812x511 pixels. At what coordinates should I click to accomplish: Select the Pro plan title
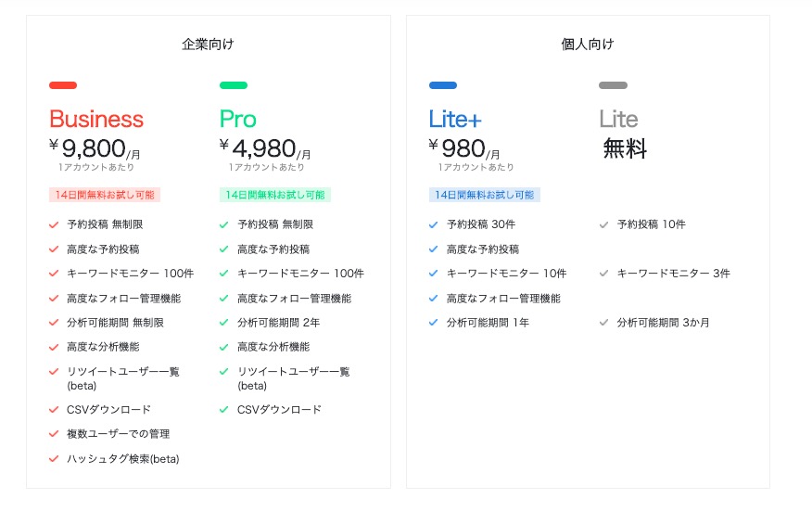click(238, 119)
